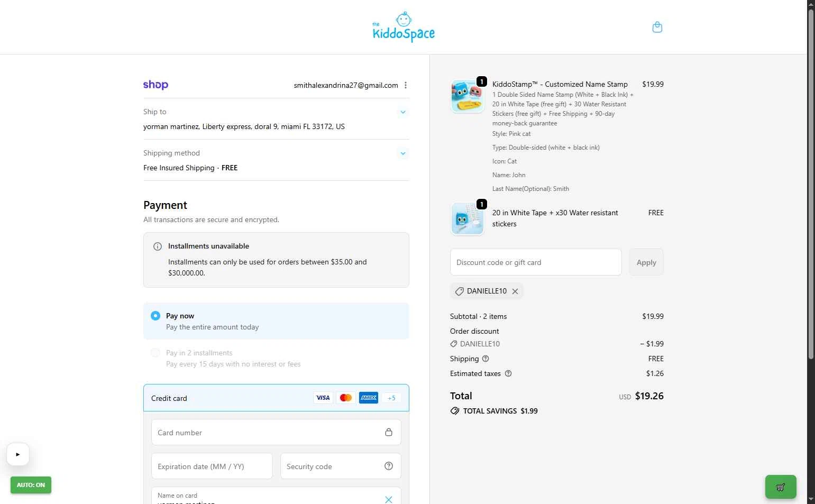
Task: Click the Style: Pink cat detail line
Action: 511,134
